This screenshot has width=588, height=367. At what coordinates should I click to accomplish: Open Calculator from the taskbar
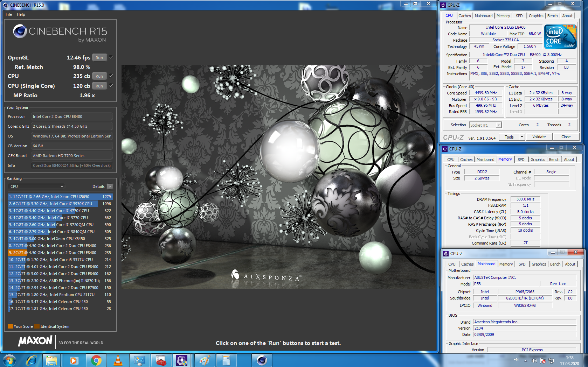[x=226, y=360]
